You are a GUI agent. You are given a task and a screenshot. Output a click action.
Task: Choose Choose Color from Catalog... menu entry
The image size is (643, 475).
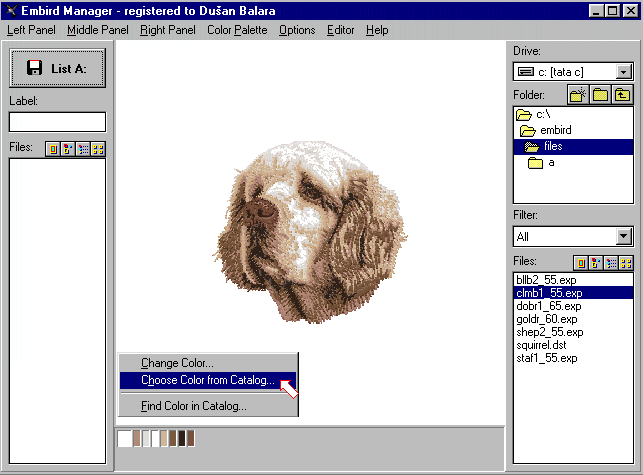click(208, 380)
